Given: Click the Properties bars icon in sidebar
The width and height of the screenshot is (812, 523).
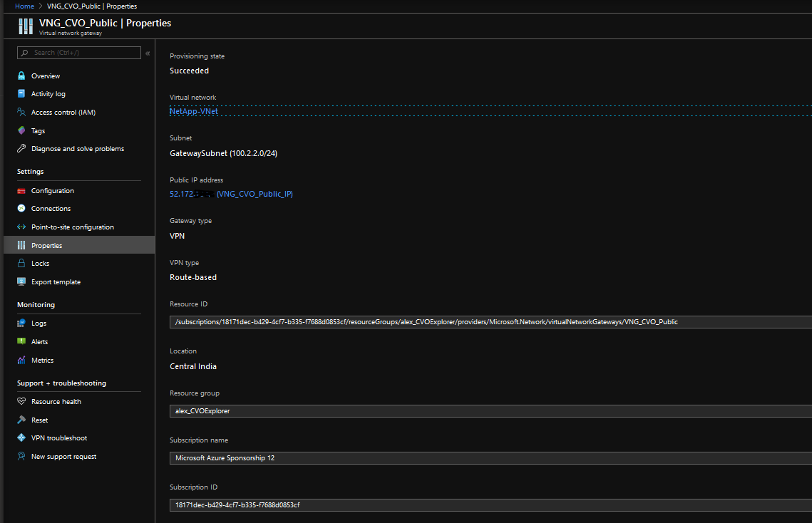Looking at the screenshot, I should pyautogui.click(x=21, y=245).
